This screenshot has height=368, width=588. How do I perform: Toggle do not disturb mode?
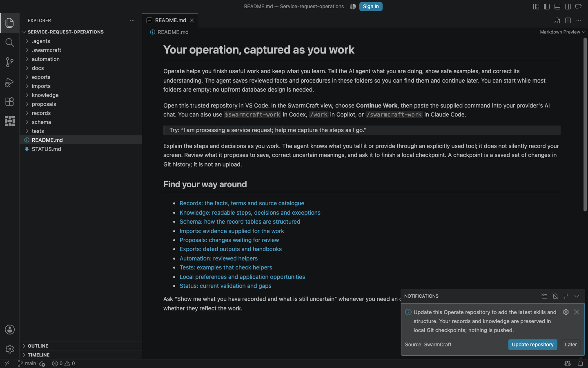click(555, 296)
